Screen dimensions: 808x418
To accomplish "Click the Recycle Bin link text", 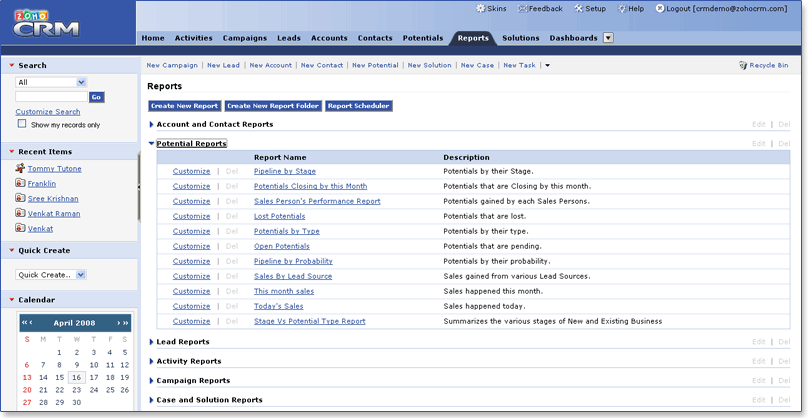I will tap(769, 65).
